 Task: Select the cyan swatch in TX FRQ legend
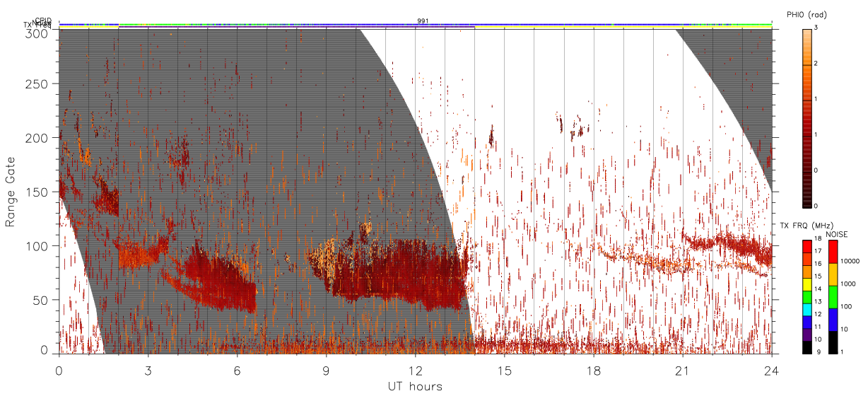click(x=807, y=309)
